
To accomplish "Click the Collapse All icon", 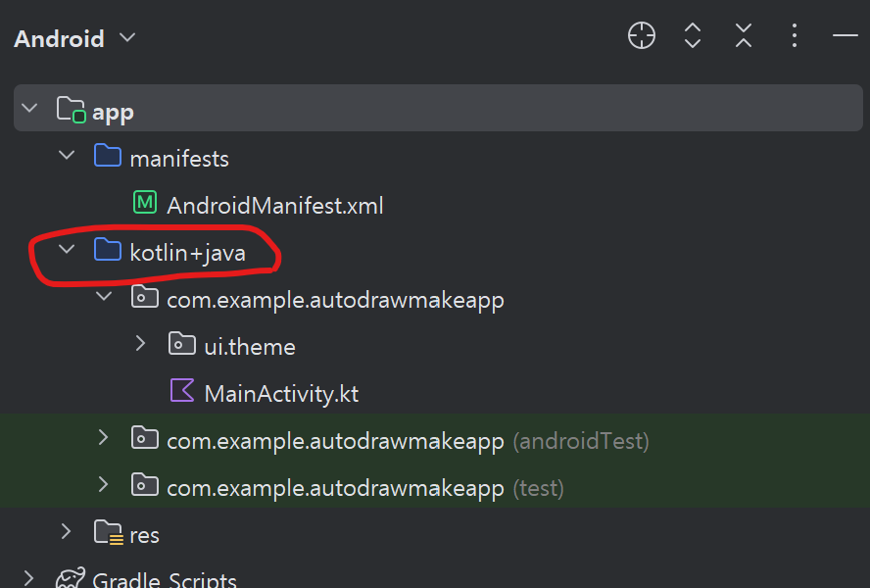I will coord(744,35).
